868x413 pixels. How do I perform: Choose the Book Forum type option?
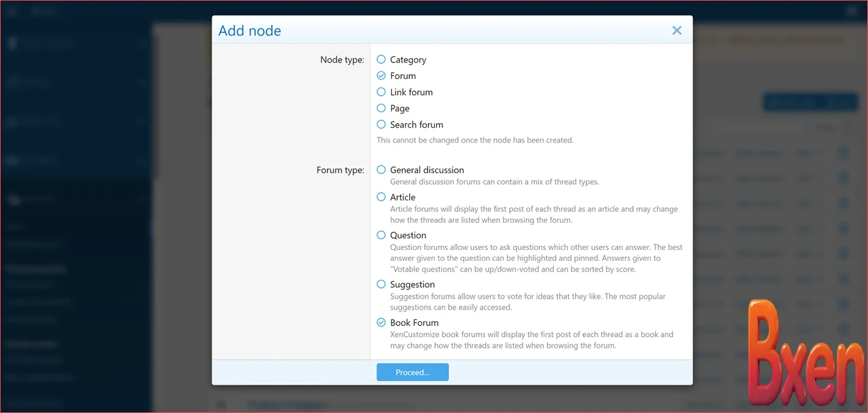381,323
